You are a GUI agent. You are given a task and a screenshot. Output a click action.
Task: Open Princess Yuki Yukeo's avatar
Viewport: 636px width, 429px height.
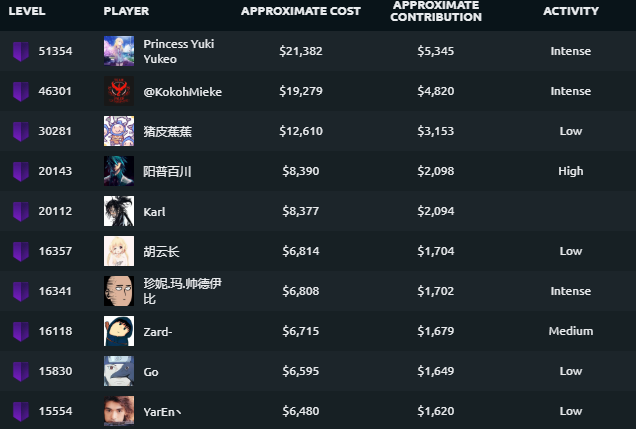(x=119, y=51)
